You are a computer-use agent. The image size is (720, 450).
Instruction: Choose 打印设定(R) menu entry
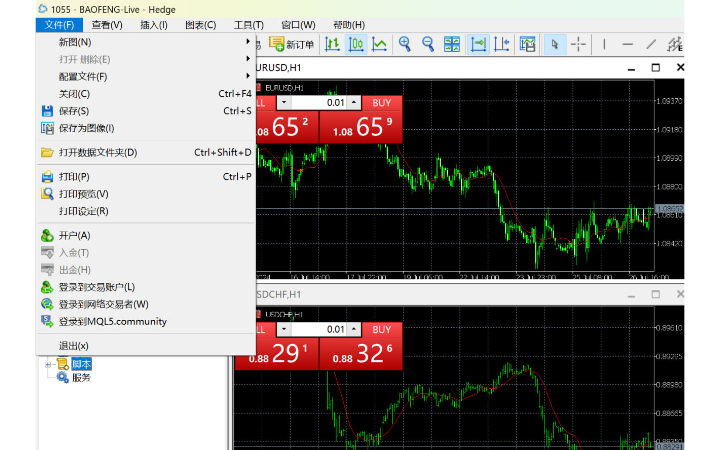(146, 211)
